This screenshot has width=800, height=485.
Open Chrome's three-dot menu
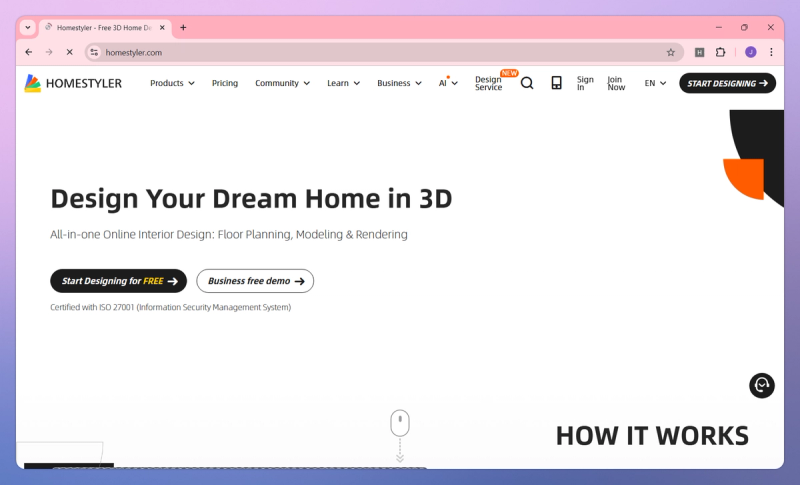pyautogui.click(x=771, y=52)
